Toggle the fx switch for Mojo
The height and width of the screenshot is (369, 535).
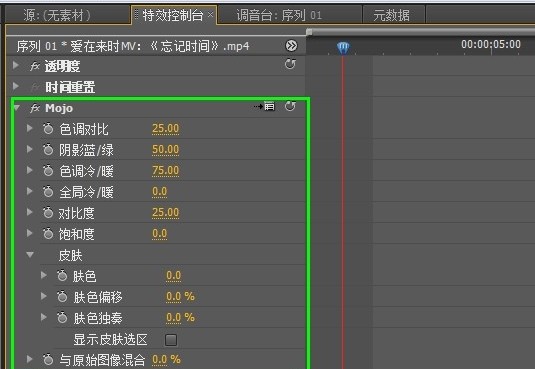35,108
